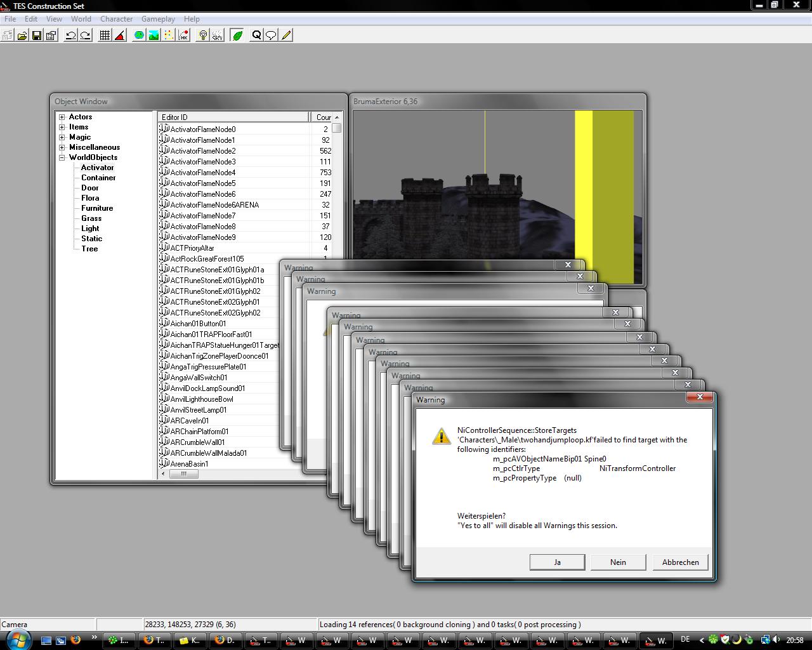Click the Abbrechen button
This screenshot has height=650, width=812.
(680, 562)
